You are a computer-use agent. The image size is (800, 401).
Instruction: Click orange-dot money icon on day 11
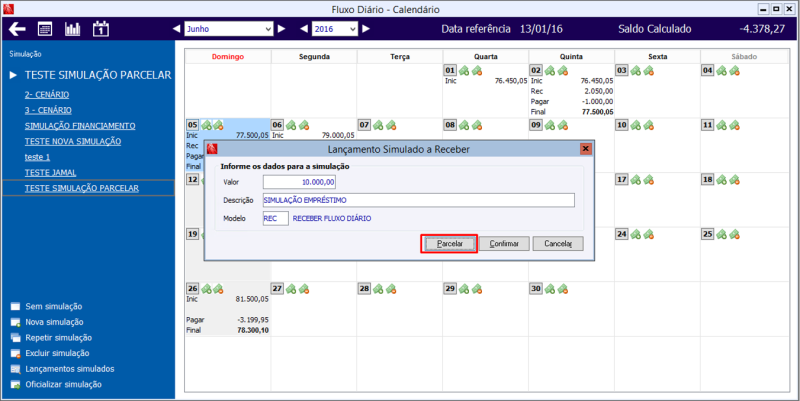734,125
